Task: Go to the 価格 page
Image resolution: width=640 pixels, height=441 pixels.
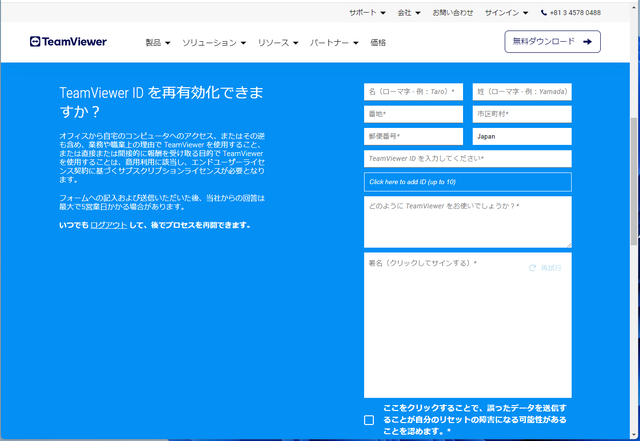Action: pos(378,42)
